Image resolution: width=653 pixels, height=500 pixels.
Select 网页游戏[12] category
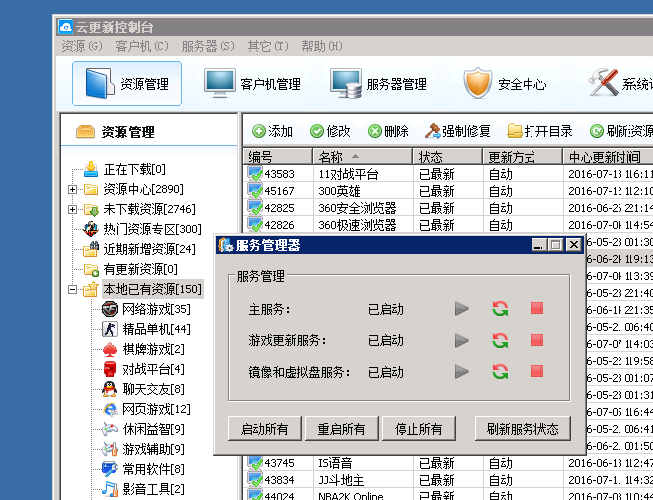pos(156,409)
